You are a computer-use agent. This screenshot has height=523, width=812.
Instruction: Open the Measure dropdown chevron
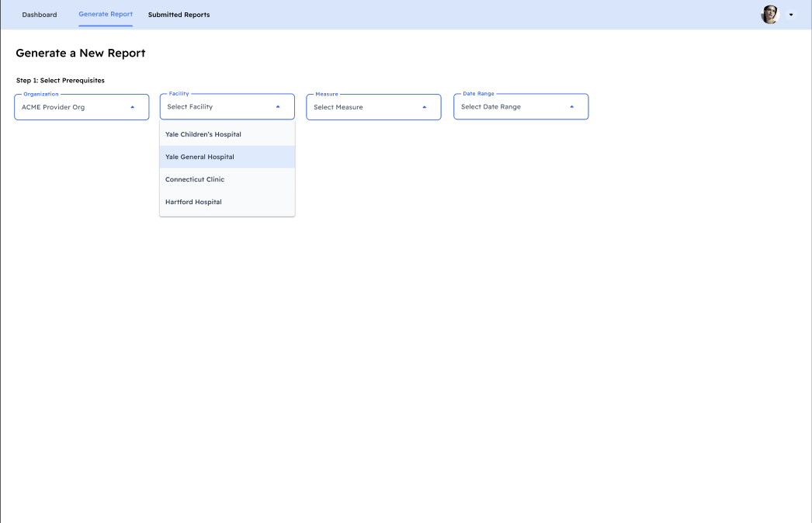click(x=425, y=106)
